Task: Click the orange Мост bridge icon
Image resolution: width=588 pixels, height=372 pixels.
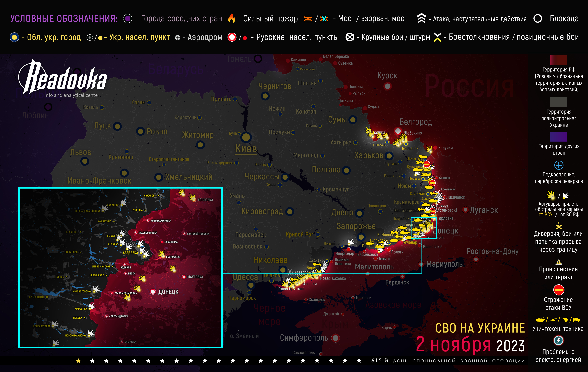Action: click(x=308, y=19)
